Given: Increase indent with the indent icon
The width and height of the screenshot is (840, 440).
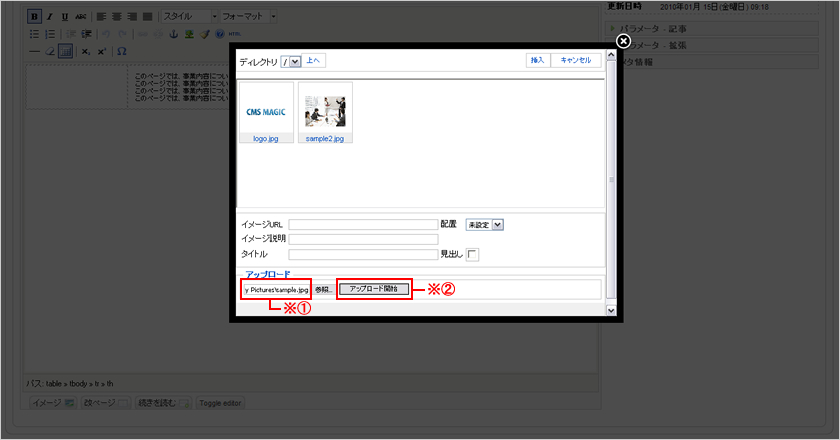Looking at the screenshot, I should coord(86,34).
